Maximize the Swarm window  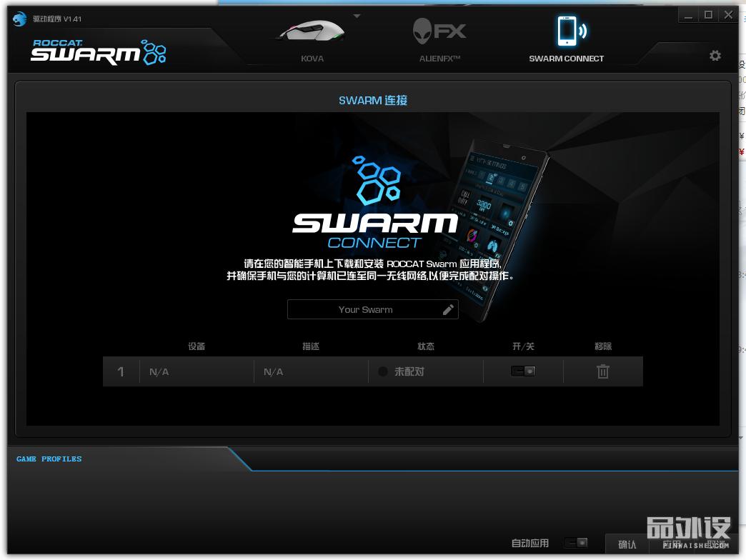708,15
